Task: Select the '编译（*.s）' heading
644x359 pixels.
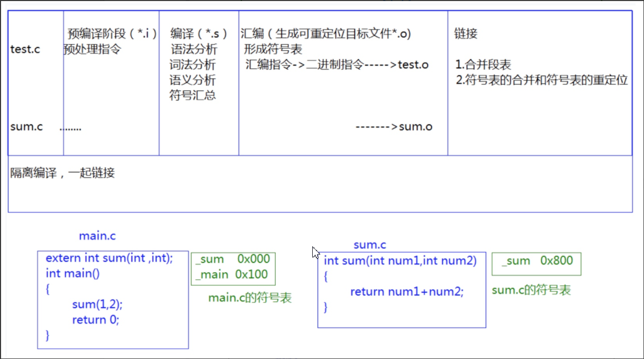Action: tap(199, 34)
